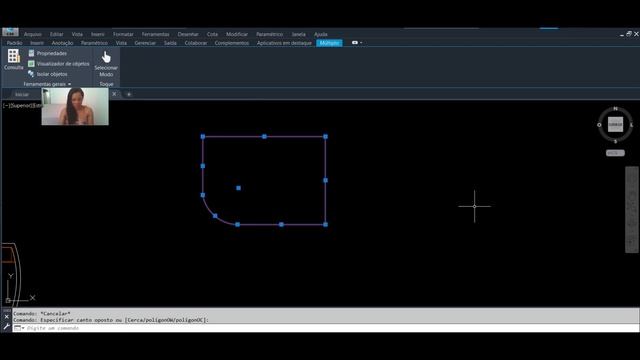Select the bottom edge midpoint grip
The width and height of the screenshot is (640, 360).
(x=281, y=224)
